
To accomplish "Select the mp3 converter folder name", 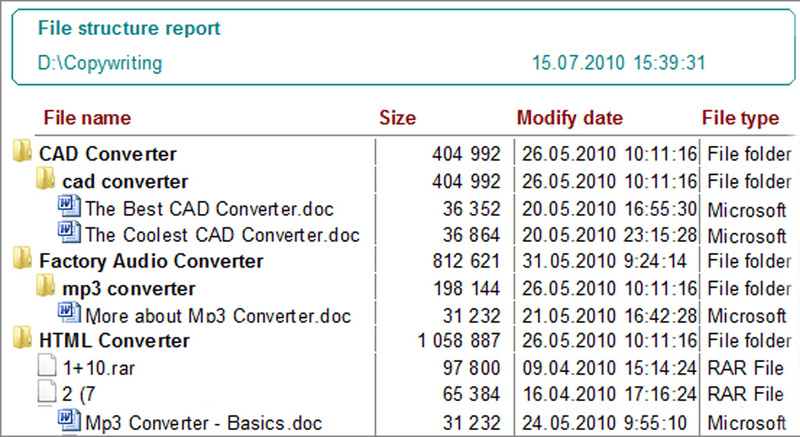I will coord(129,289).
